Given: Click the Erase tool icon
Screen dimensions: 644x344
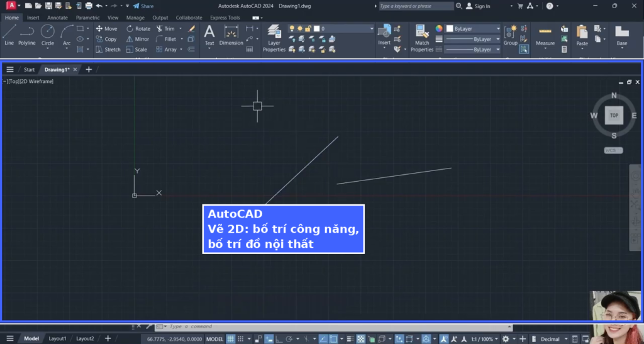Looking at the screenshot, I should coord(191,29).
